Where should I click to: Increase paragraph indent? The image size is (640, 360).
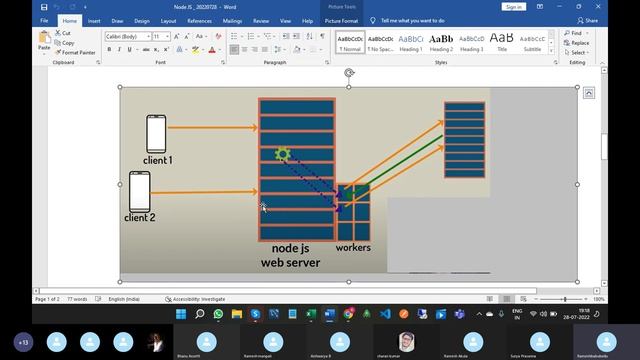pyautogui.click(x=297, y=36)
